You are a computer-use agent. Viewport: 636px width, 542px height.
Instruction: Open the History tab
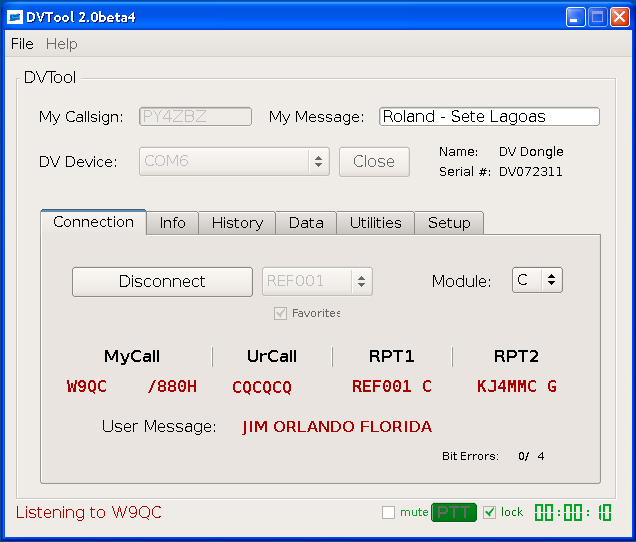pyautogui.click(x=237, y=223)
